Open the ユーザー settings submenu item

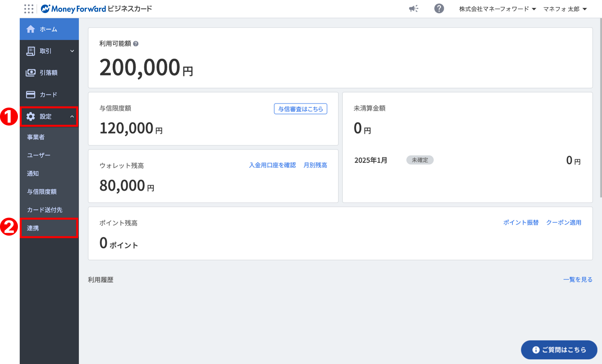[39, 155]
